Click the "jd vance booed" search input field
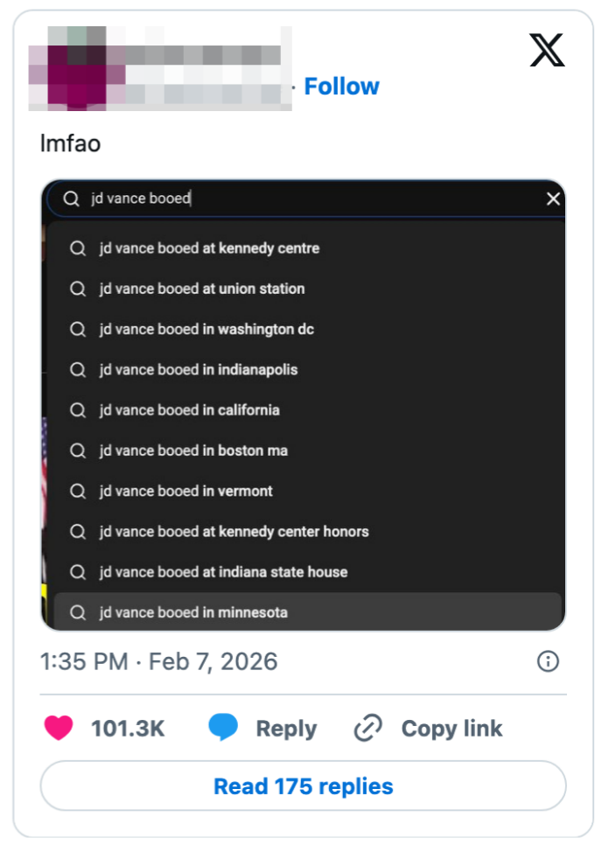The width and height of the screenshot is (616, 852). point(306,199)
